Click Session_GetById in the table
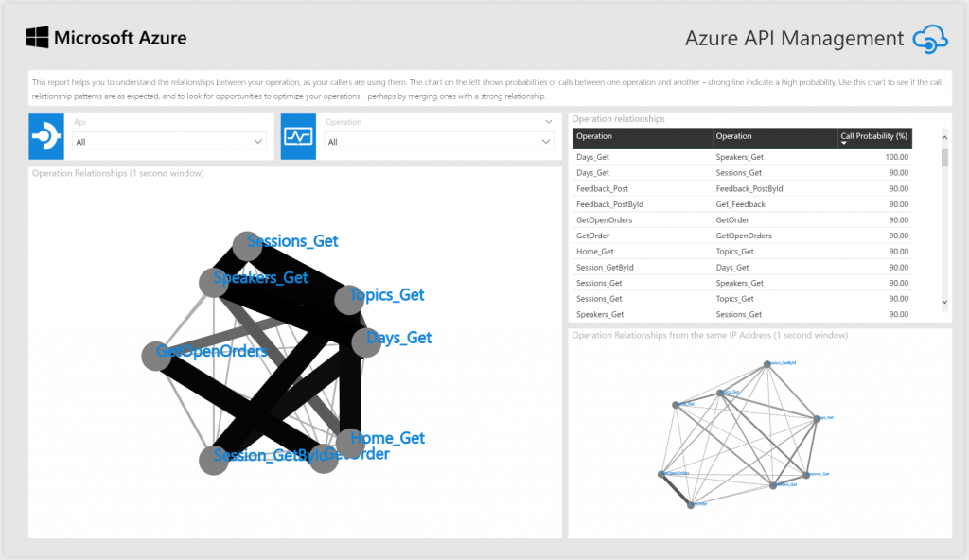The width and height of the screenshot is (969, 560). pos(605,268)
